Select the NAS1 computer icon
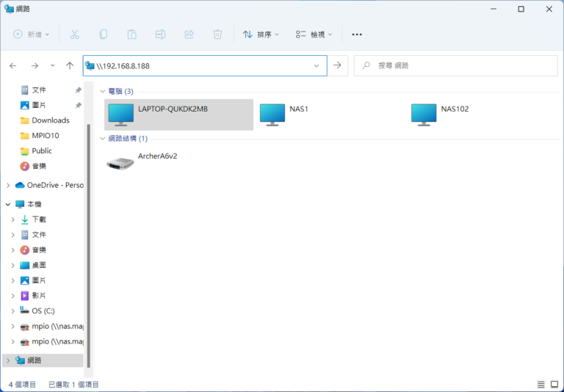 point(272,115)
